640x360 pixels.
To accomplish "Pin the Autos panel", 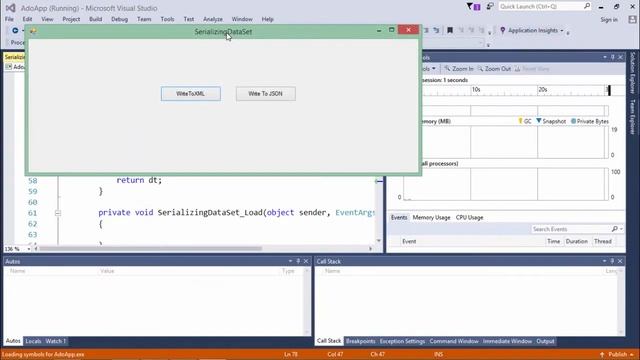I will 298,261.
